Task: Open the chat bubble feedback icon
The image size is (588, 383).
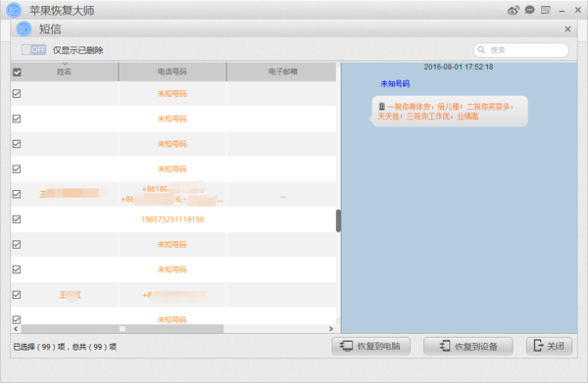Action: pyautogui.click(x=529, y=10)
